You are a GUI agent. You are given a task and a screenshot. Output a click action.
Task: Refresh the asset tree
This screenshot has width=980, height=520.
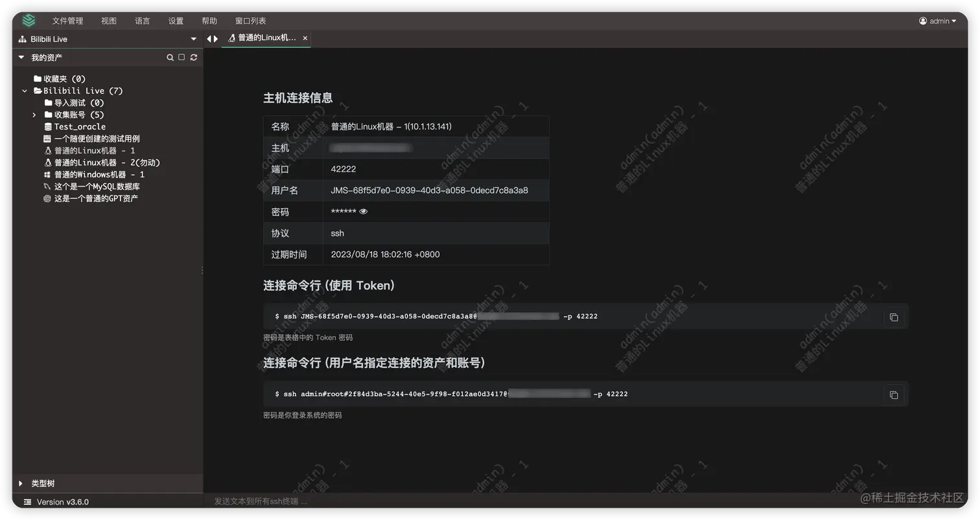193,57
